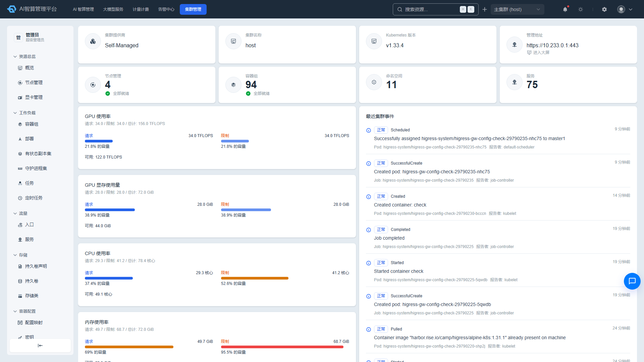The image size is (644, 362).
Task: Click info icon of the Completed event
Action: [369, 230]
